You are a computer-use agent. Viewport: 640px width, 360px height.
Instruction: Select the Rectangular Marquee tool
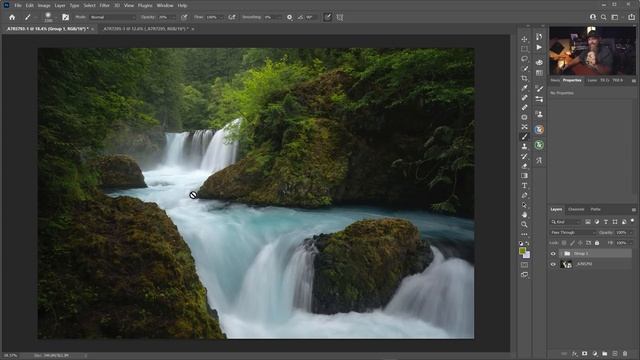[524, 49]
